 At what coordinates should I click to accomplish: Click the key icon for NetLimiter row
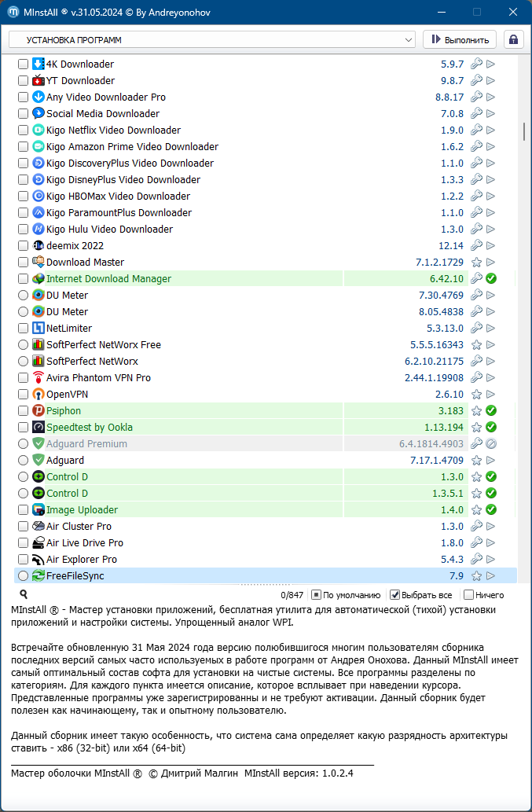(x=477, y=329)
